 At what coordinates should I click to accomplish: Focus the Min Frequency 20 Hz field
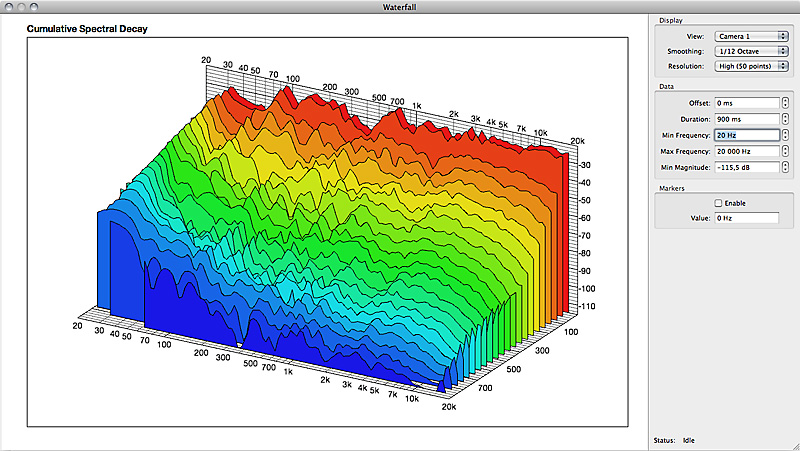(746, 134)
